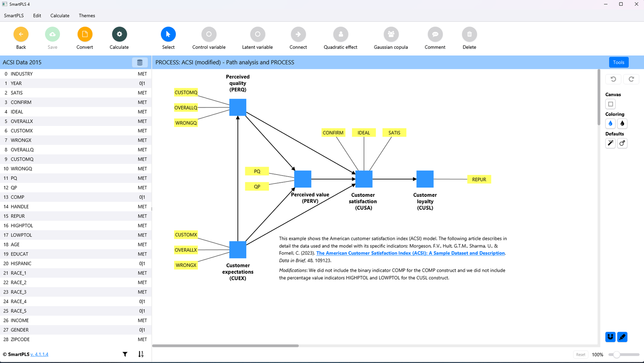The height and width of the screenshot is (363, 644).
Task: Click the second Defaults icon beside the wand
Action: (x=622, y=143)
